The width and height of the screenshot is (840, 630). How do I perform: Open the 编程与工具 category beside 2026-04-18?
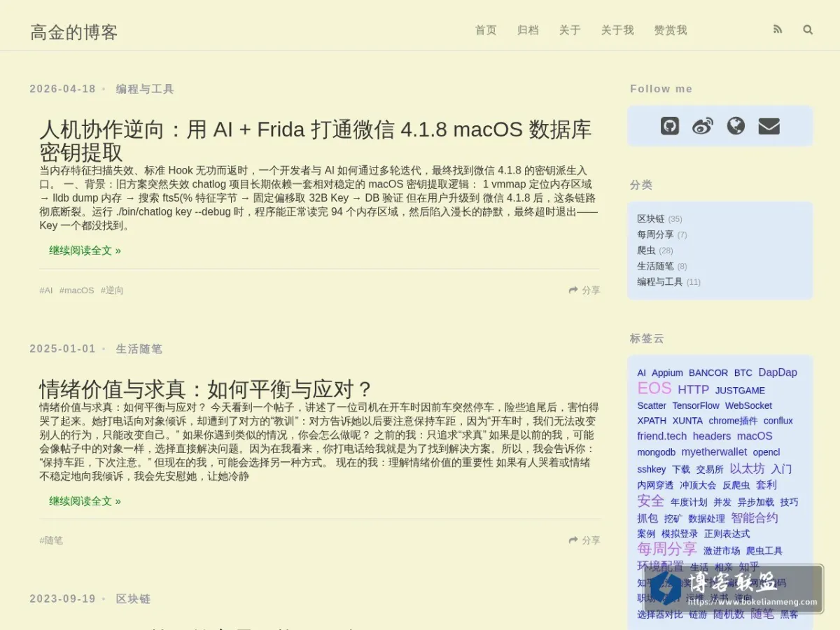click(145, 89)
